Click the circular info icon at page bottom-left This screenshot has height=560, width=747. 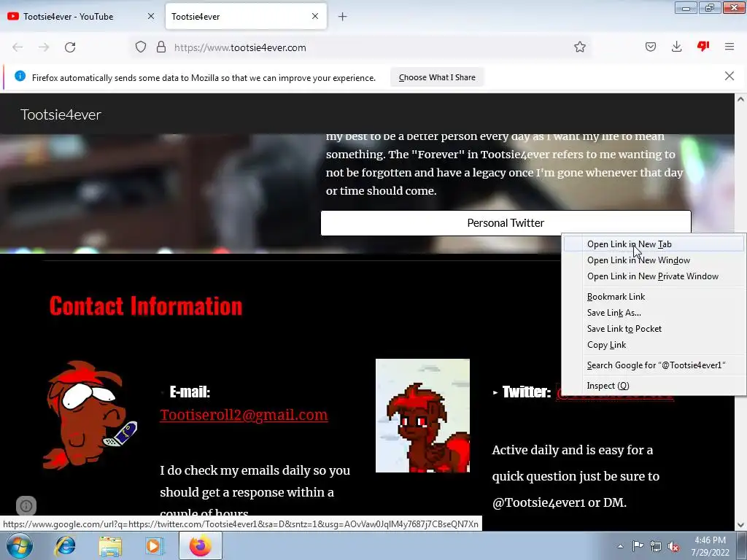(26, 506)
